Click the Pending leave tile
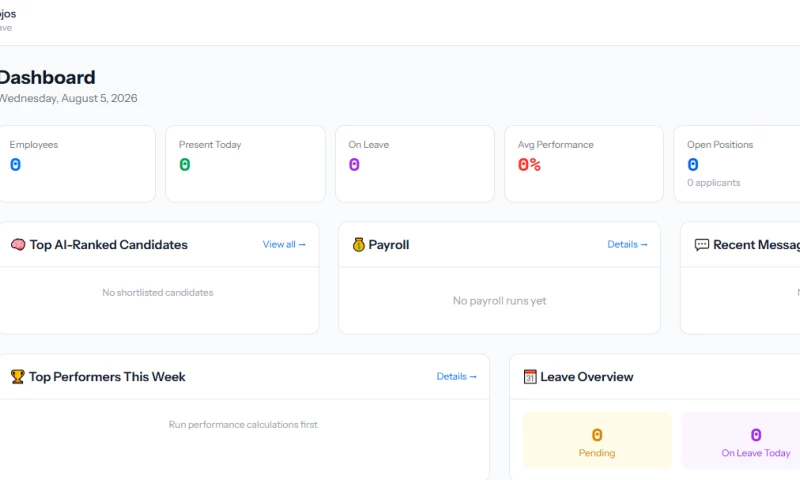800x480 pixels. click(597, 441)
